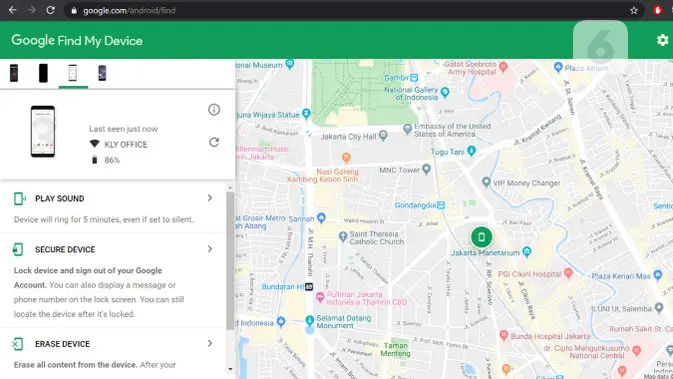Click the National Gallery of Indonesia pin

pyautogui.click(x=445, y=92)
